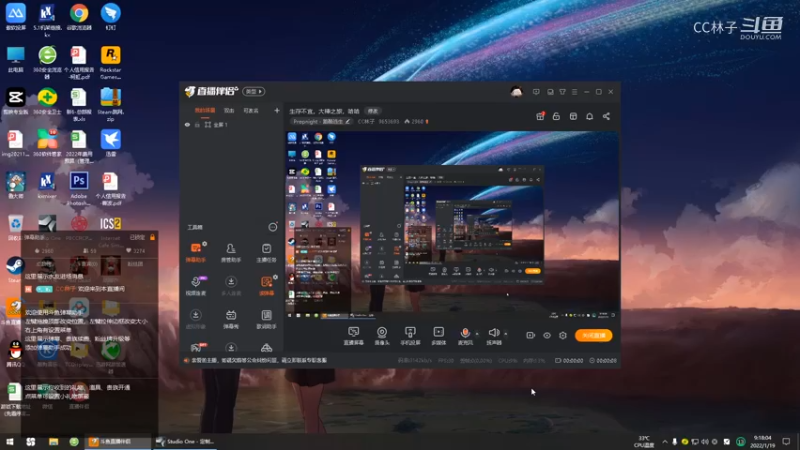Add 手机投屏 phone mirroring source
The width and height of the screenshot is (800, 450).
pyautogui.click(x=410, y=336)
